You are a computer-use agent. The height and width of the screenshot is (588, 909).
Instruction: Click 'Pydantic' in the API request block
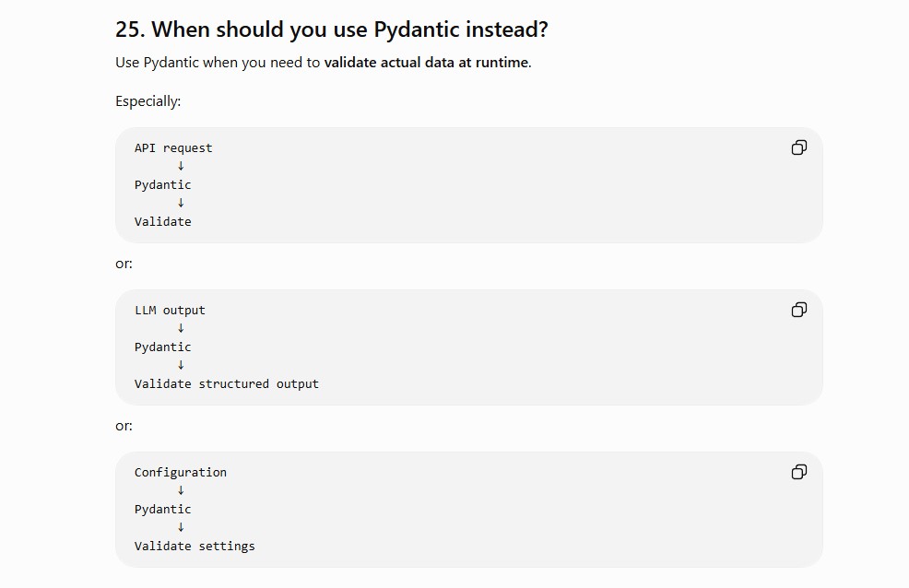coord(163,185)
